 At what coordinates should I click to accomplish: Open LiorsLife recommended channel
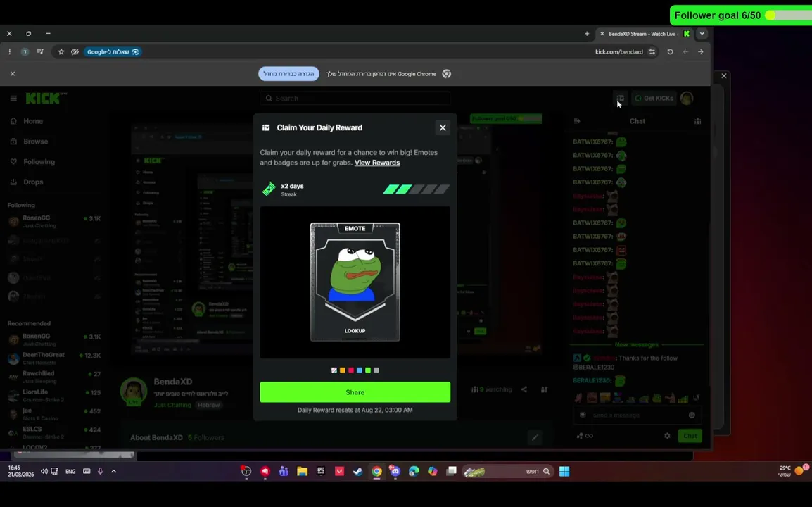pyautogui.click(x=54, y=396)
